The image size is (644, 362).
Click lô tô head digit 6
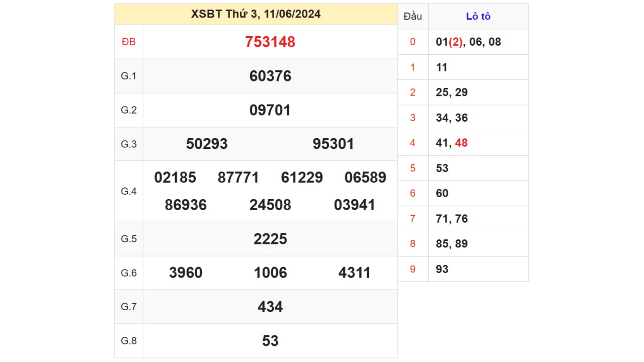(x=413, y=193)
